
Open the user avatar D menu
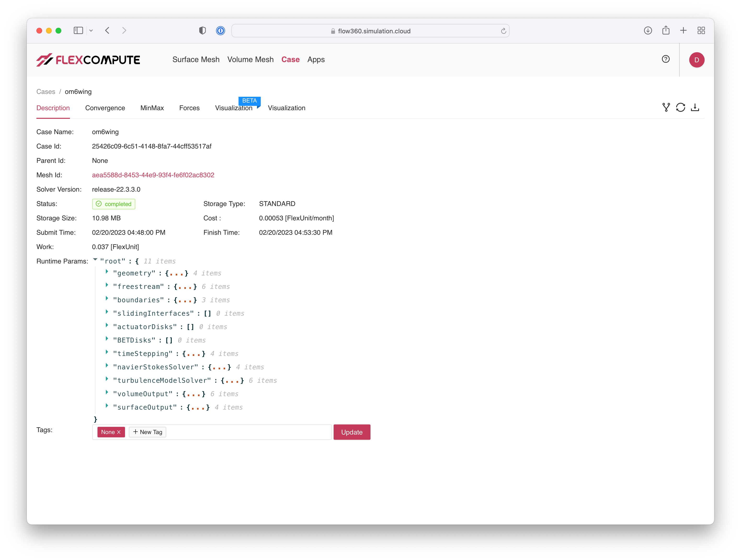click(696, 60)
